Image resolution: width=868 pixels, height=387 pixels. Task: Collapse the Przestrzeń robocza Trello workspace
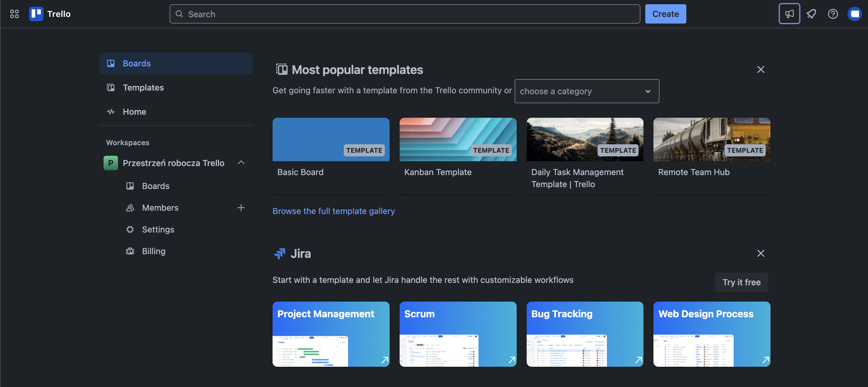pyautogui.click(x=241, y=162)
